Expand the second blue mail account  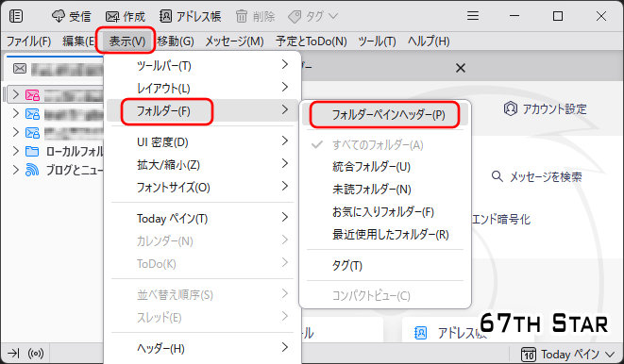(x=15, y=113)
